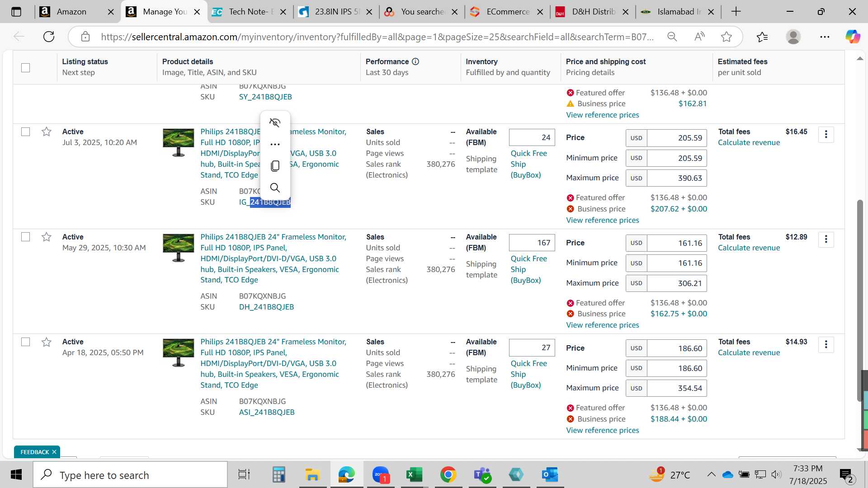The width and height of the screenshot is (868, 488).
Task: Switch to the Islamabad tab
Action: [678, 12]
